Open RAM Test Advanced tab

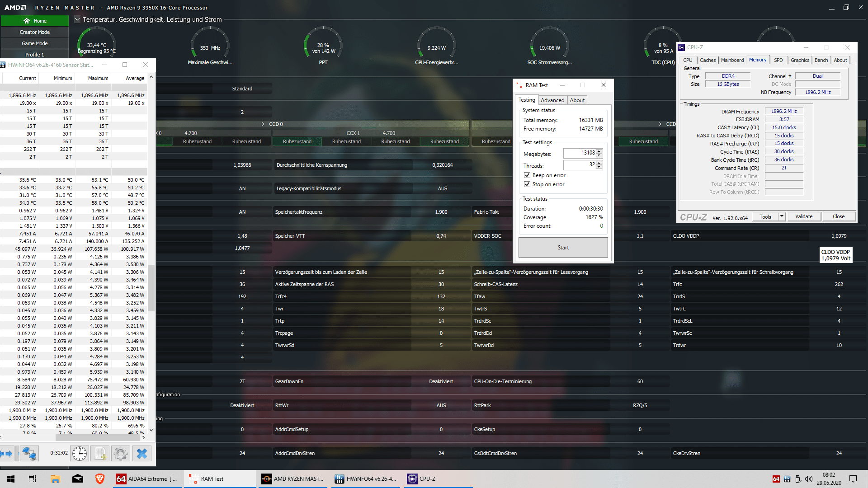pyautogui.click(x=552, y=100)
